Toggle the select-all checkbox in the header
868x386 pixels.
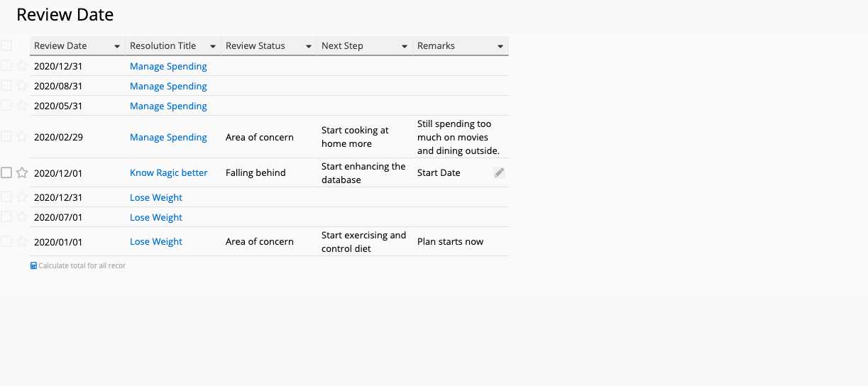[6, 45]
